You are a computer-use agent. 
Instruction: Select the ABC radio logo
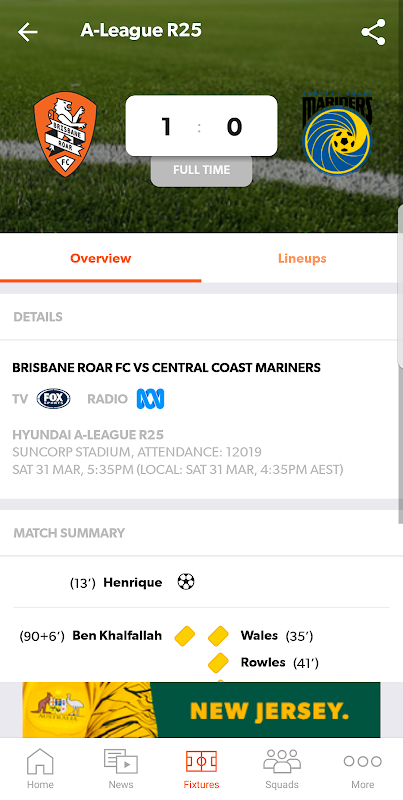150,399
